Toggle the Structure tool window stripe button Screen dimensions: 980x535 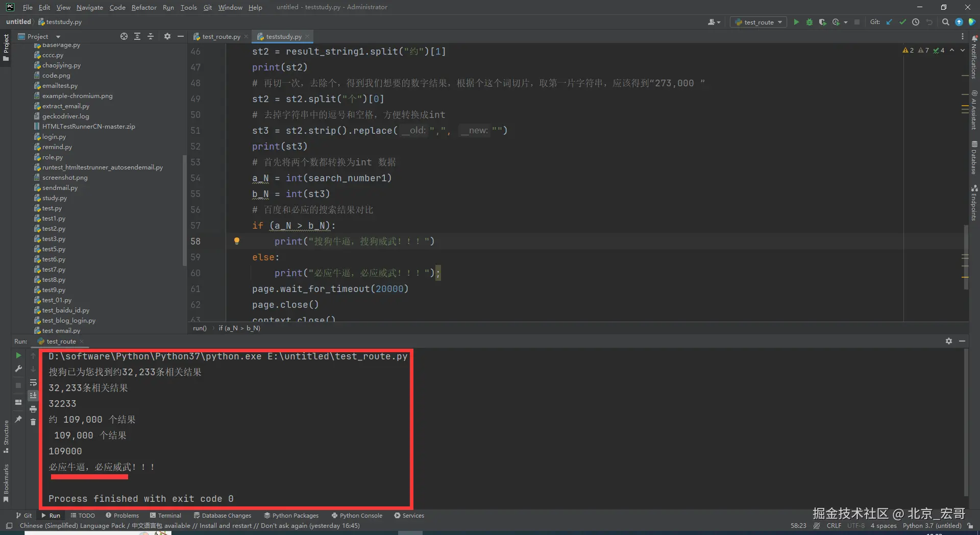(6, 437)
